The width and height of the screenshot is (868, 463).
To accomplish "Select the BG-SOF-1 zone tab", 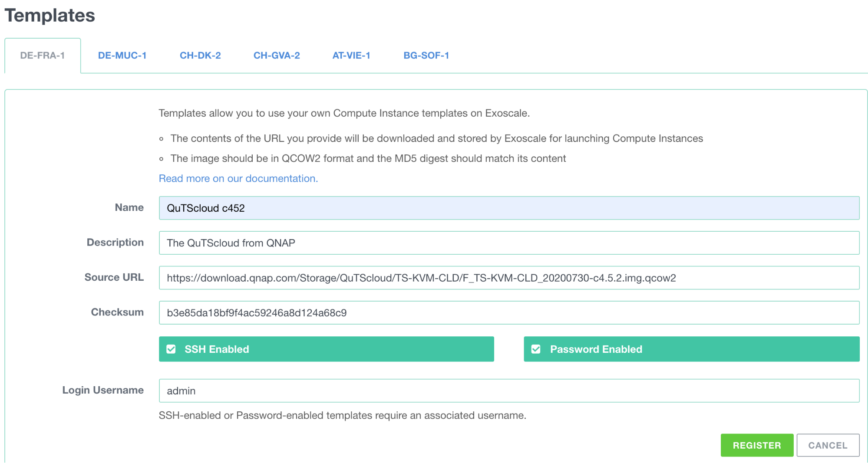I will pyautogui.click(x=426, y=56).
